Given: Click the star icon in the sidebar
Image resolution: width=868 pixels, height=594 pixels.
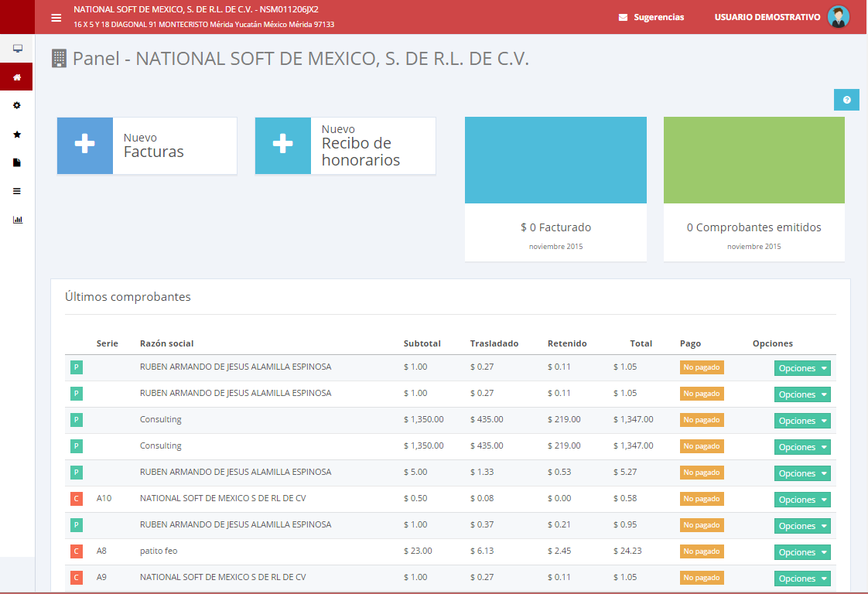Looking at the screenshot, I should (17, 134).
